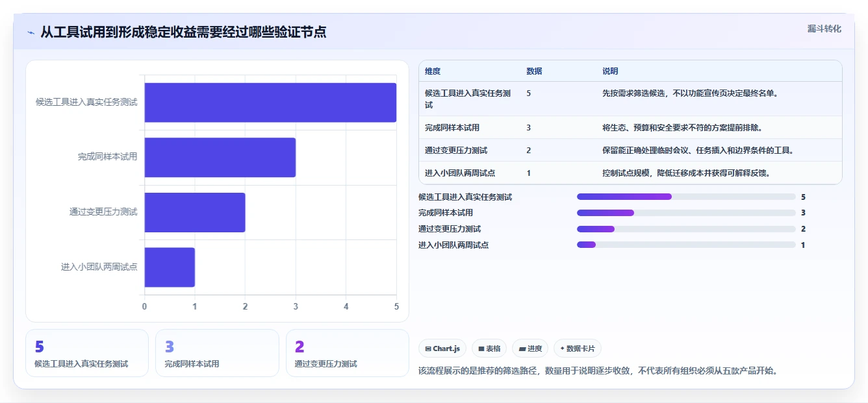Click the 漏斗转化 label in the header
The width and height of the screenshot is (868, 403).
(824, 29)
